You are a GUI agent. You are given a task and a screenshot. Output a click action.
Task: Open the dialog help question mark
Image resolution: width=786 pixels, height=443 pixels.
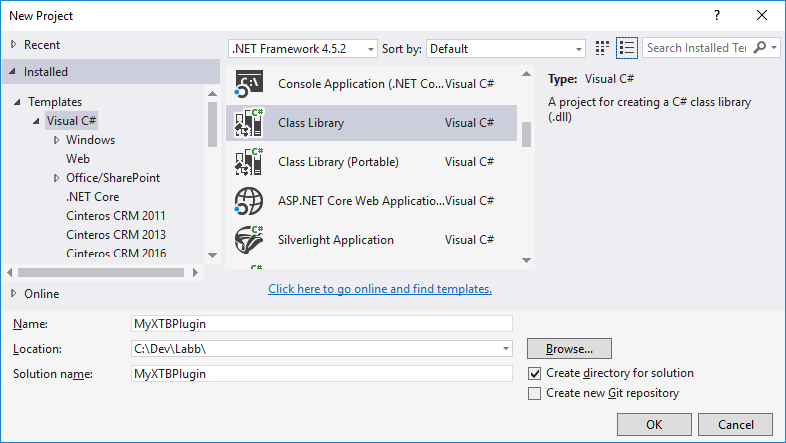click(717, 16)
